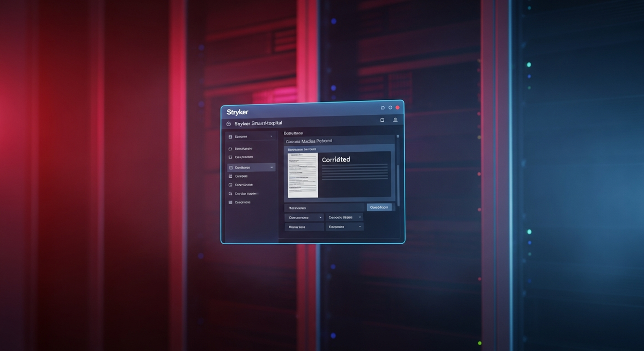Click the icon of the topmost sidebar item

[x=230, y=137]
